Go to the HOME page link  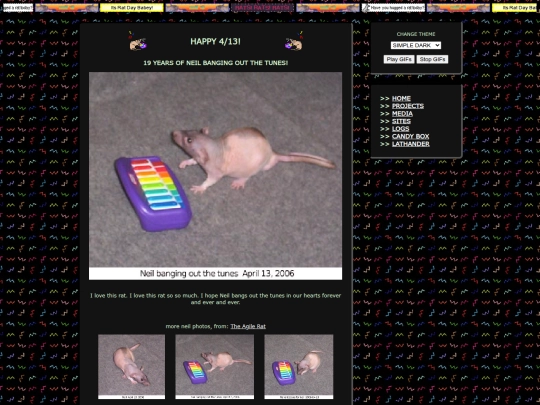pos(401,98)
